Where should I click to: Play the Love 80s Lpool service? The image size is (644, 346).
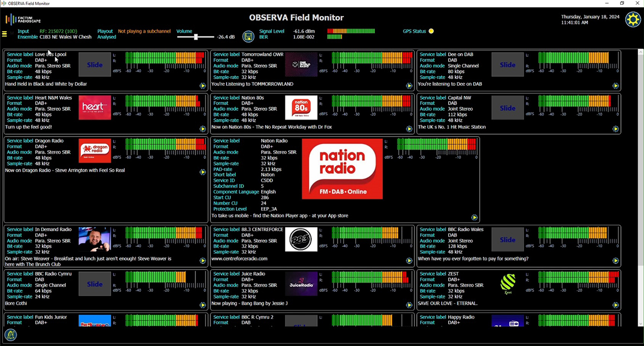click(x=203, y=86)
